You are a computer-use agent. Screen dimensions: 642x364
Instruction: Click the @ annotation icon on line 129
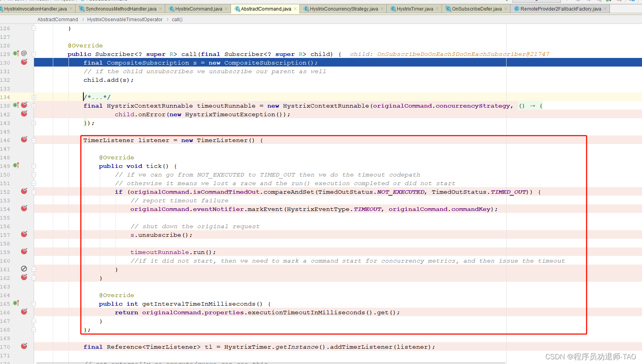(x=24, y=53)
